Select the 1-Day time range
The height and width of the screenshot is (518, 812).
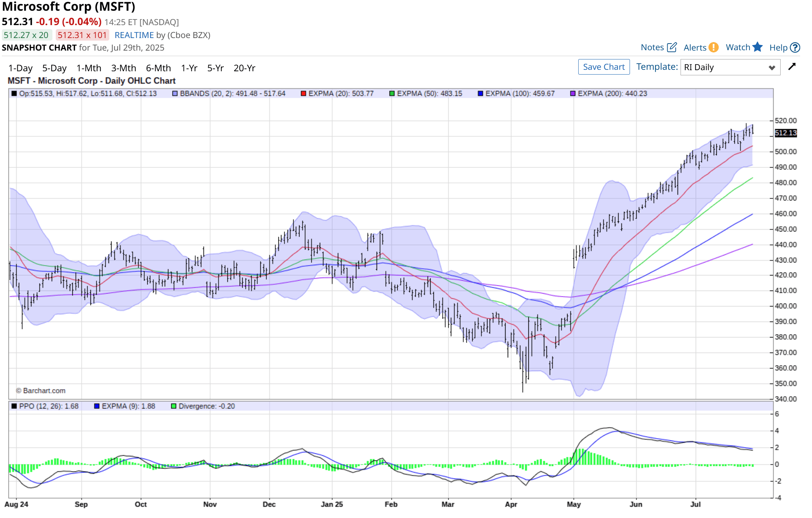[x=20, y=68]
